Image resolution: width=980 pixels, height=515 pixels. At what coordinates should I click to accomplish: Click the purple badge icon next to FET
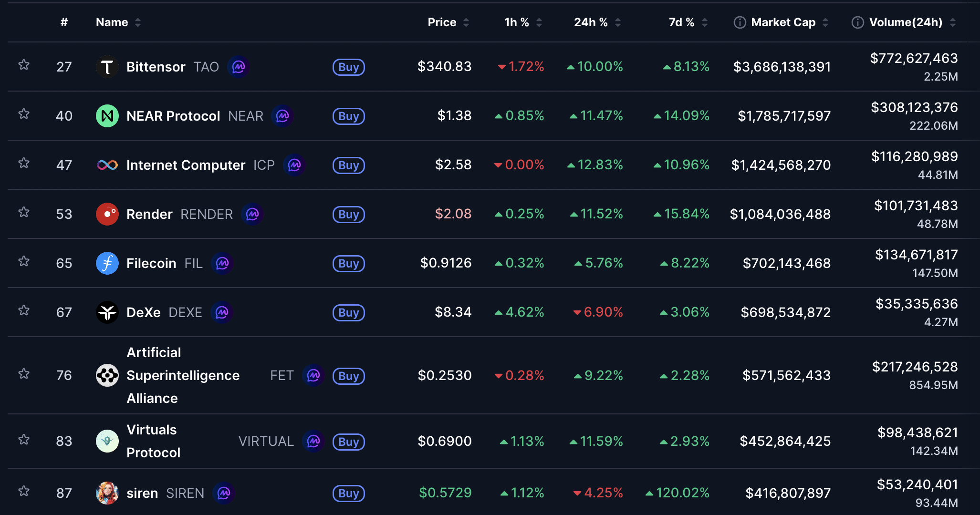pyautogui.click(x=313, y=376)
